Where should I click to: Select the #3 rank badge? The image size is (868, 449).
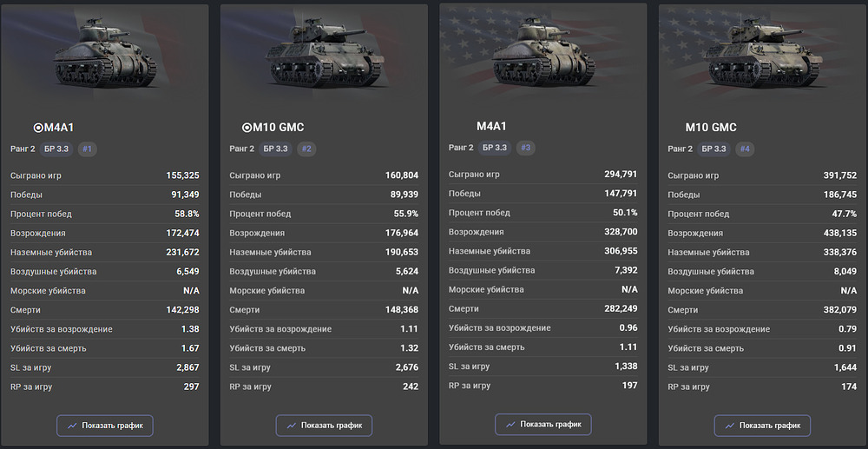[x=525, y=148]
